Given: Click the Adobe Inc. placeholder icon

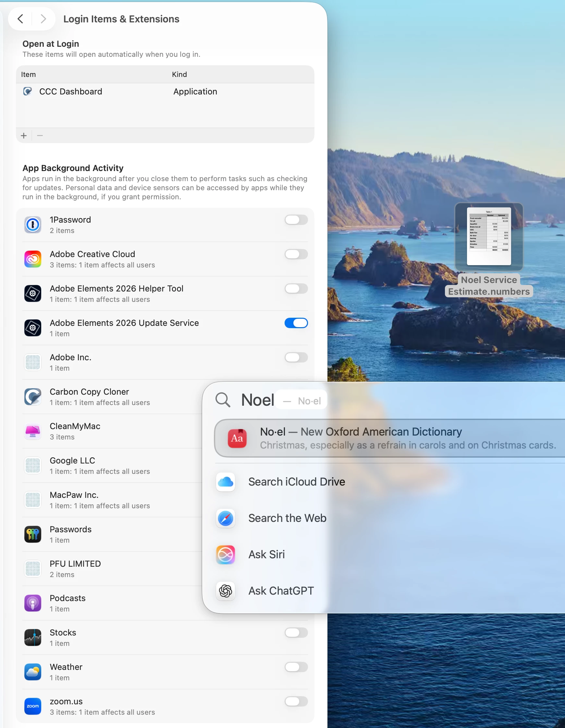Looking at the screenshot, I should point(33,362).
